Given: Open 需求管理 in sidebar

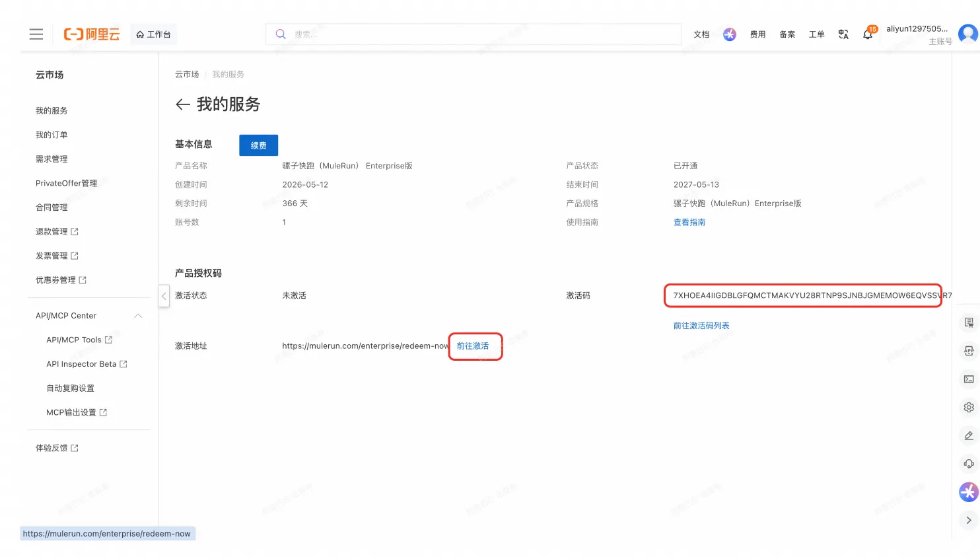Looking at the screenshot, I should point(52,159).
